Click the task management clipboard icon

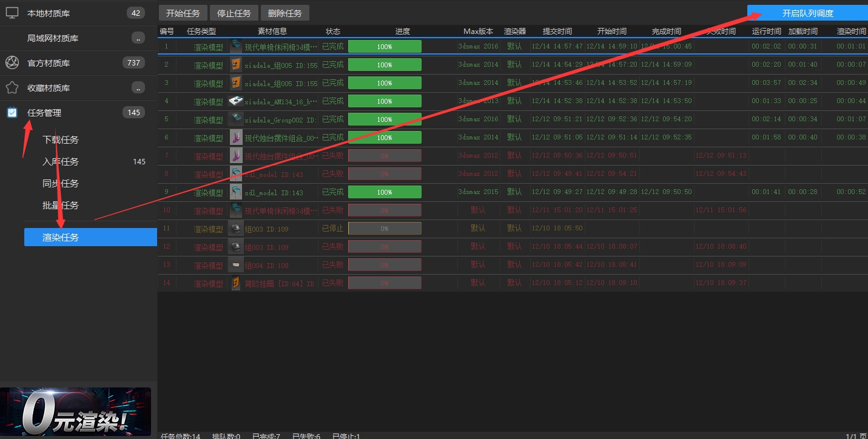(12, 112)
